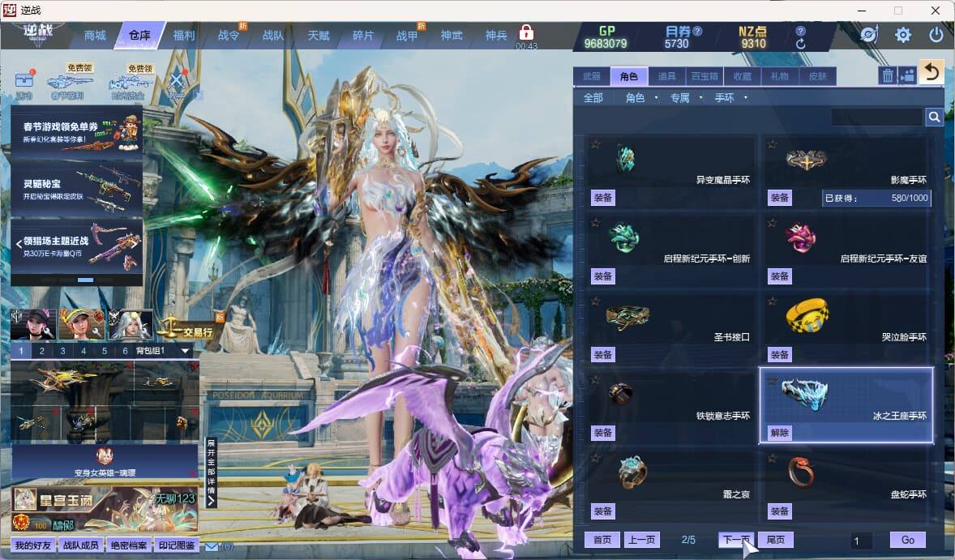
Task: Click the help icon next to 月券
Action: point(697,31)
